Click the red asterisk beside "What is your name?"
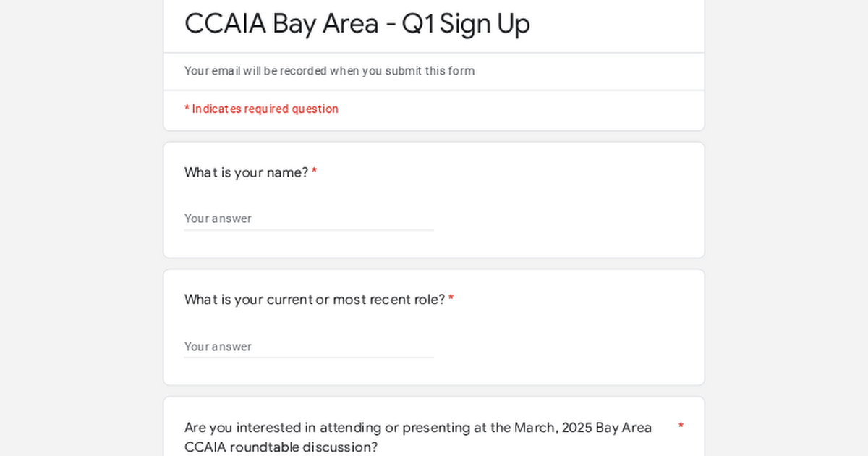 315,173
